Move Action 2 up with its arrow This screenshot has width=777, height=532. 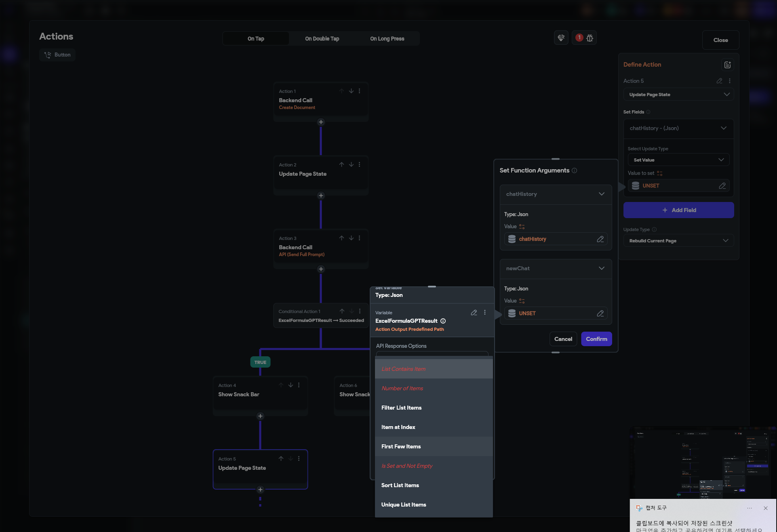pos(341,165)
